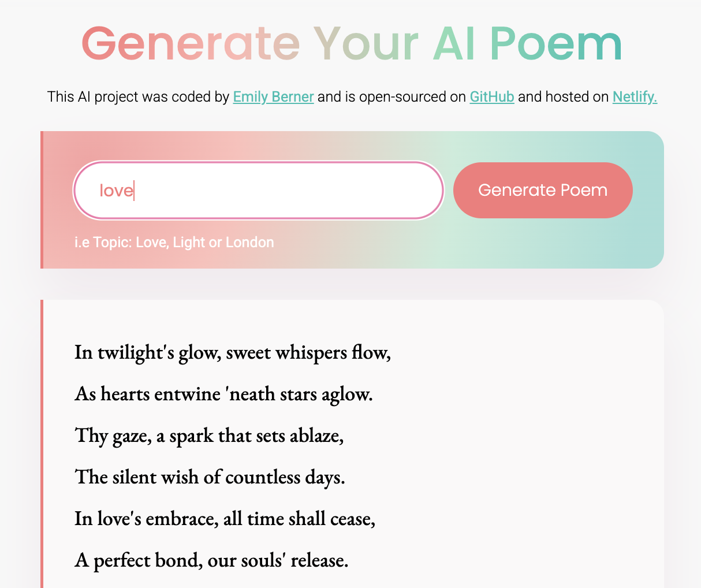The height and width of the screenshot is (588, 701).
Task: Click the Generate Poem button
Action: pyautogui.click(x=542, y=190)
